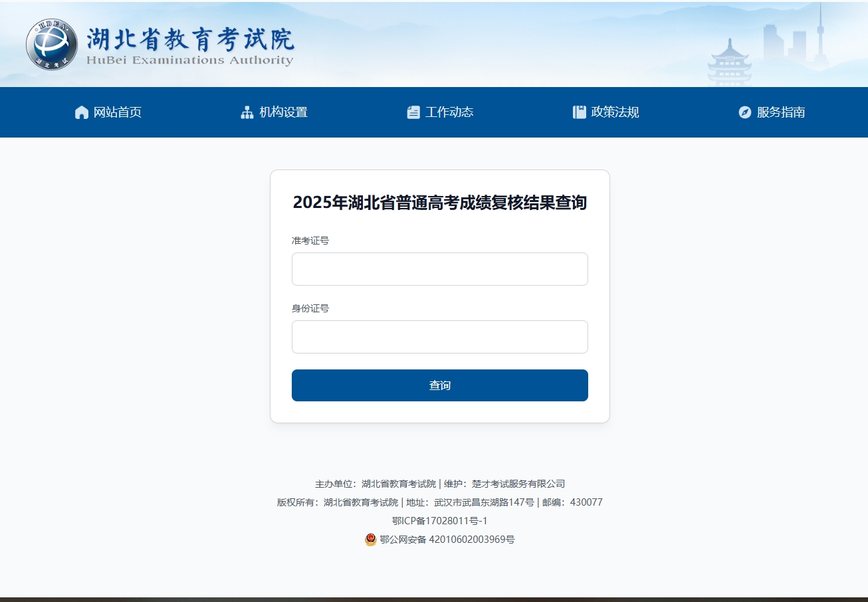Image resolution: width=868 pixels, height=602 pixels.
Task: Open the 鄂公网安备 42010602003969号 link
Action: (446, 540)
